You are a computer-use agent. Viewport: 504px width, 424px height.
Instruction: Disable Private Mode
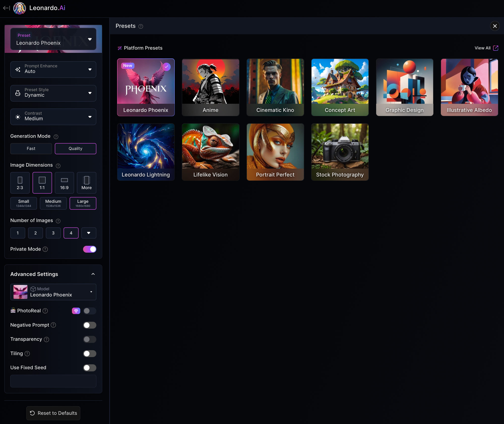[89, 249]
